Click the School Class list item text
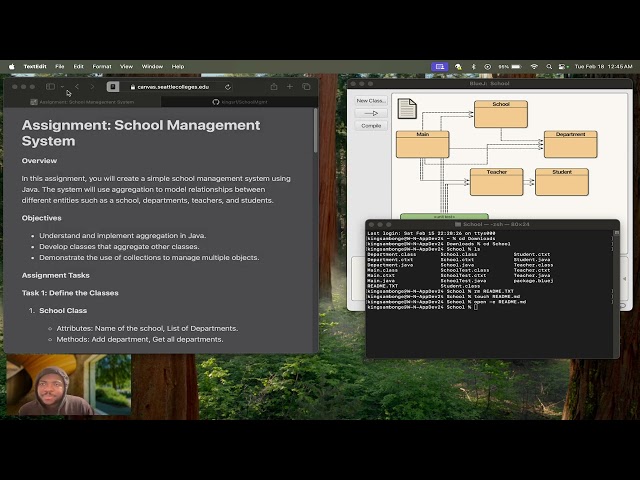Image resolution: width=640 pixels, height=480 pixels. tap(63, 311)
